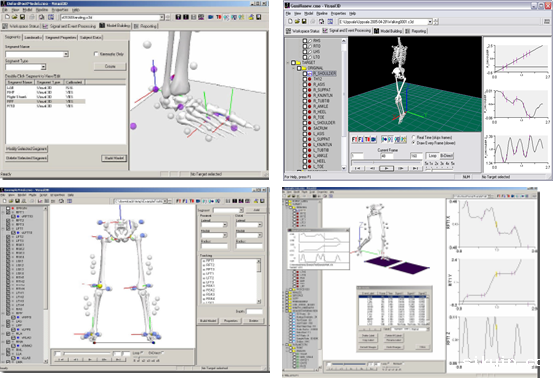Click the Create segment button
This screenshot has width=553, height=378.
coord(110,66)
